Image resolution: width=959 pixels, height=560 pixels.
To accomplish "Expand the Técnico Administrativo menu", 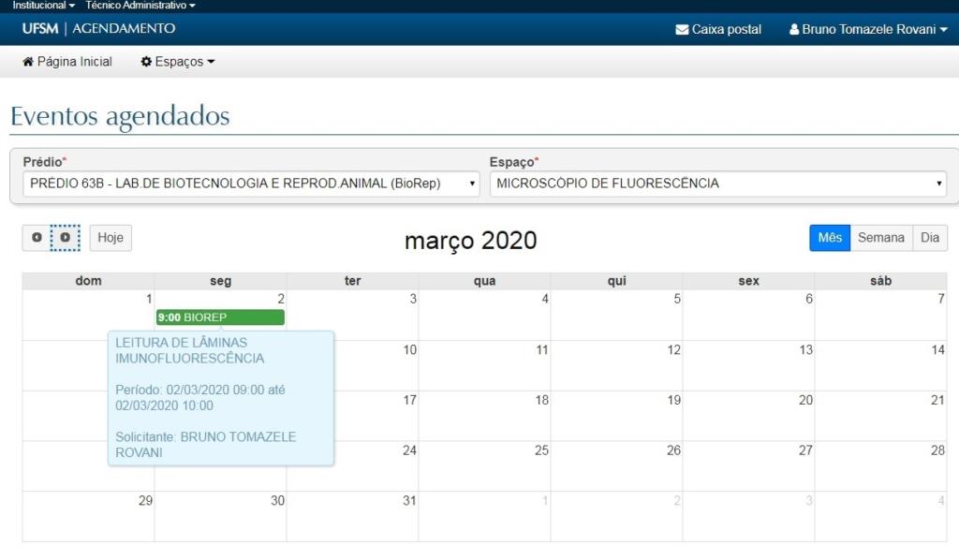I will coord(140,6).
